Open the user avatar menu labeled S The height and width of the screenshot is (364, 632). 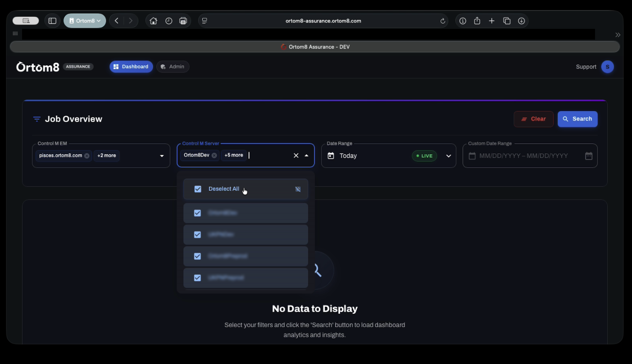[x=607, y=67]
